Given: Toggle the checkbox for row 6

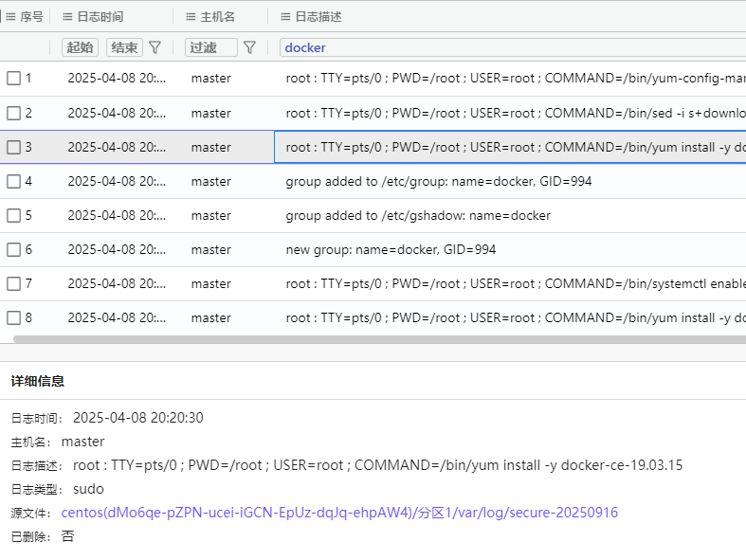Looking at the screenshot, I should [13, 249].
